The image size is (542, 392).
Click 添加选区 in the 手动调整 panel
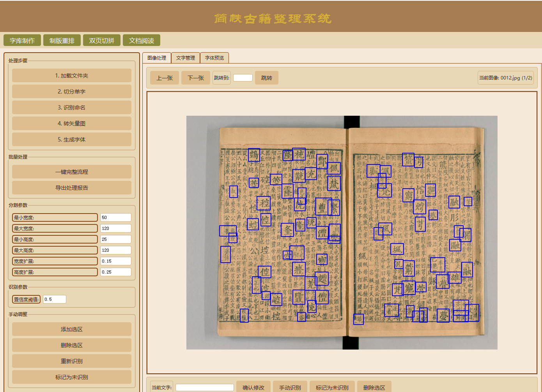[x=72, y=329]
